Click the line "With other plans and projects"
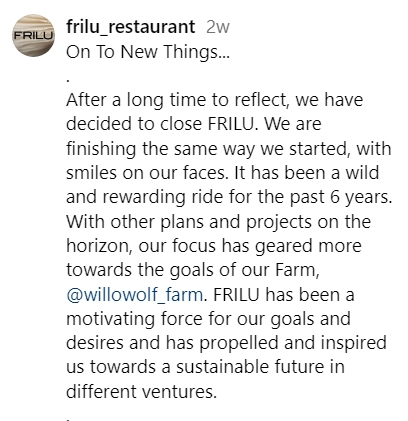The image size is (408, 421). click(x=218, y=222)
